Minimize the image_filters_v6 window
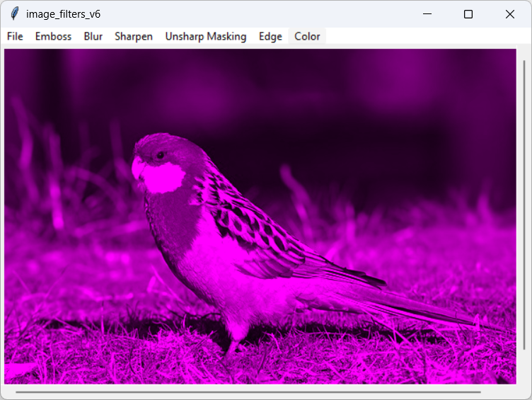This screenshot has height=400, width=532. (x=427, y=14)
